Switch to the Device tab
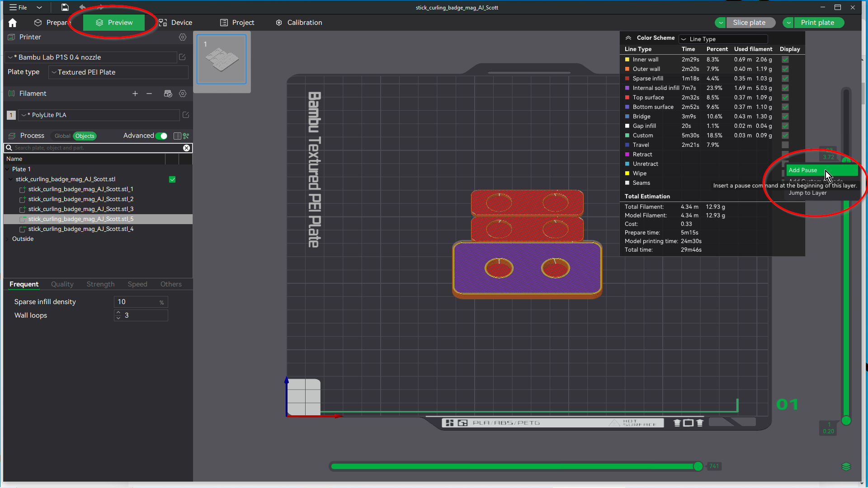868x488 pixels. coord(175,23)
